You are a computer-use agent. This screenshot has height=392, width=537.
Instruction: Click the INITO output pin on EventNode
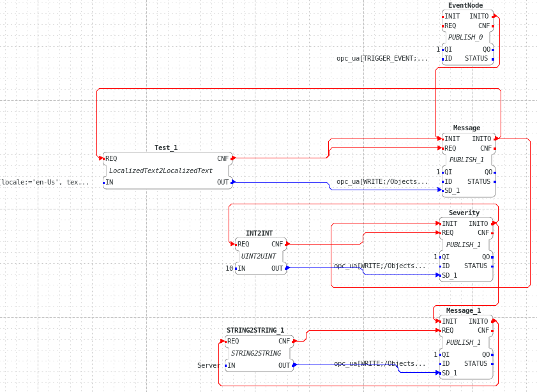(479, 16)
